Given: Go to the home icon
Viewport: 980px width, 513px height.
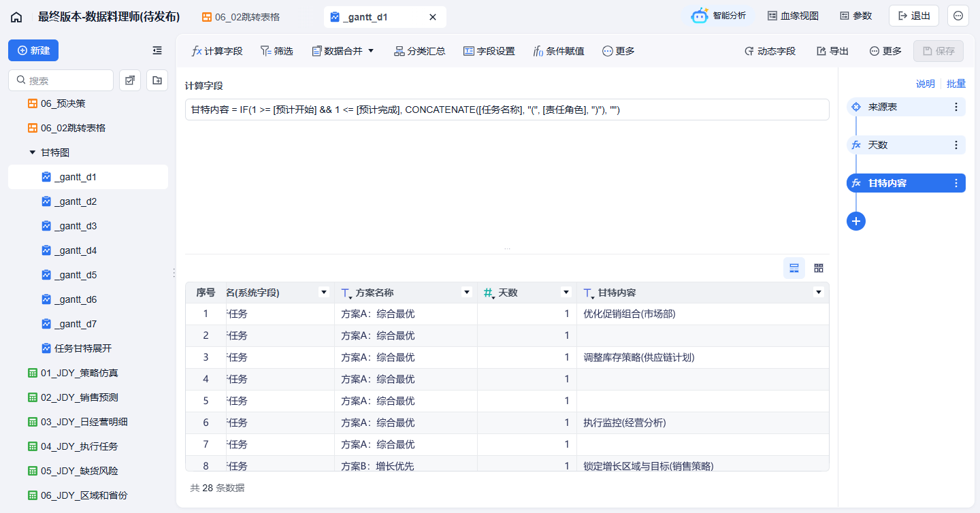Looking at the screenshot, I should point(16,17).
